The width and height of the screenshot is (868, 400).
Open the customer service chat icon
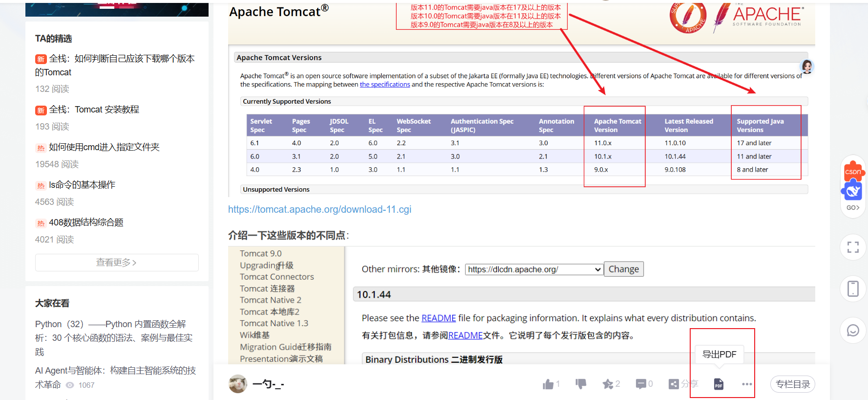[853, 331]
